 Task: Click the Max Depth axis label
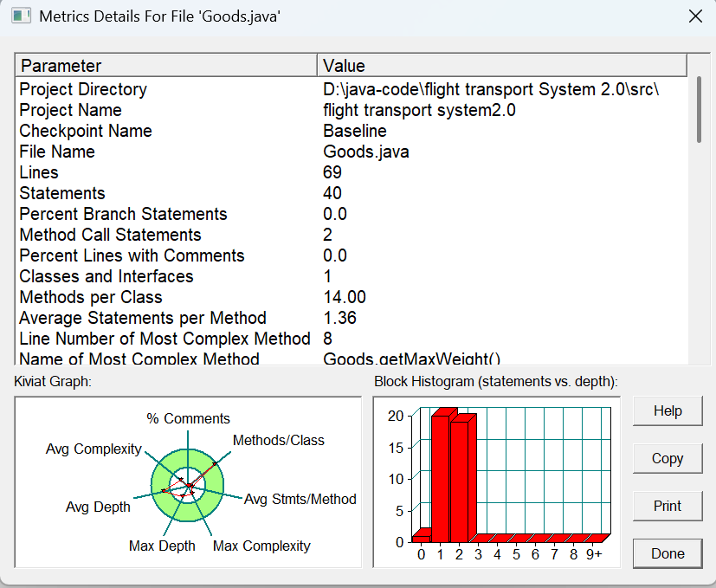click(162, 546)
